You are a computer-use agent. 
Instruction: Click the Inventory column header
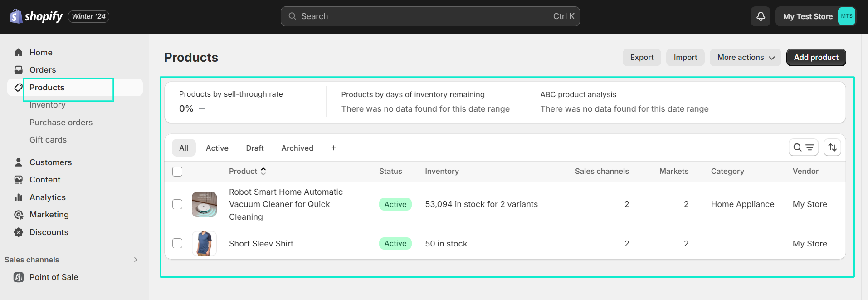tap(442, 171)
